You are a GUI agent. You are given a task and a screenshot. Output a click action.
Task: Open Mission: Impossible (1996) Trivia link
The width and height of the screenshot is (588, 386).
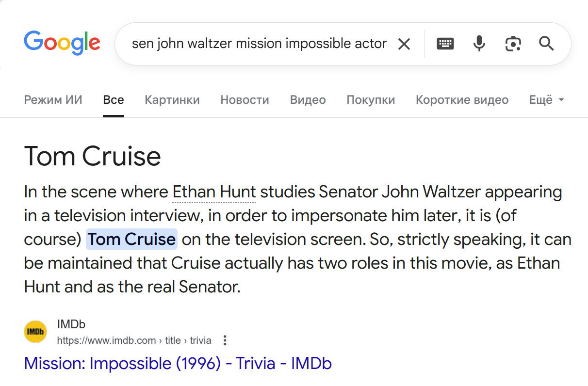(178, 363)
